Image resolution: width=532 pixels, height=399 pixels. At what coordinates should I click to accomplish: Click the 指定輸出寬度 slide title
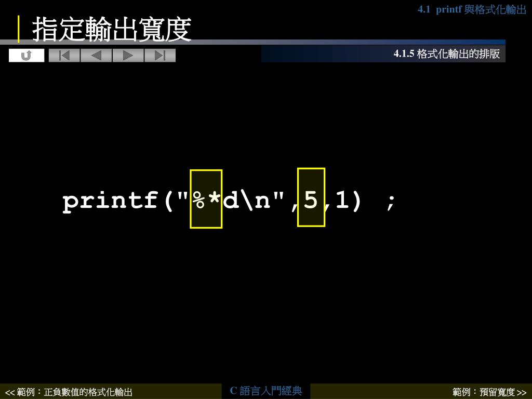pos(112,30)
